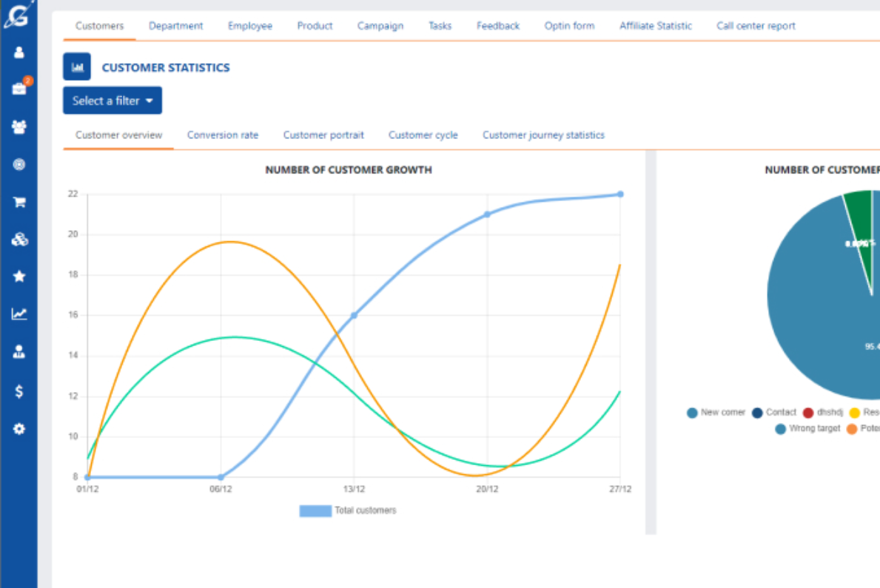Viewport: 880px width, 588px height.
Task: Toggle the Total customers legend swatch
Action: click(315, 510)
